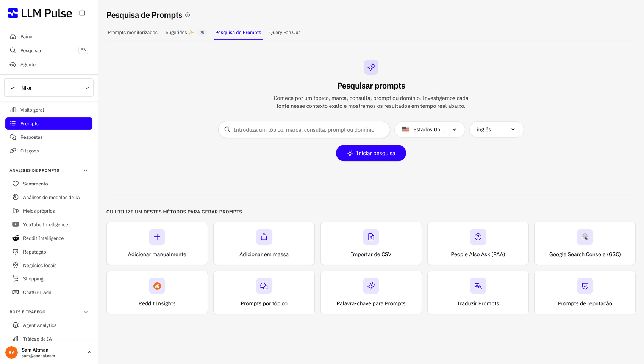The image size is (644, 364).
Task: Go to Respostas in the sidebar
Action: pyautogui.click(x=49, y=137)
